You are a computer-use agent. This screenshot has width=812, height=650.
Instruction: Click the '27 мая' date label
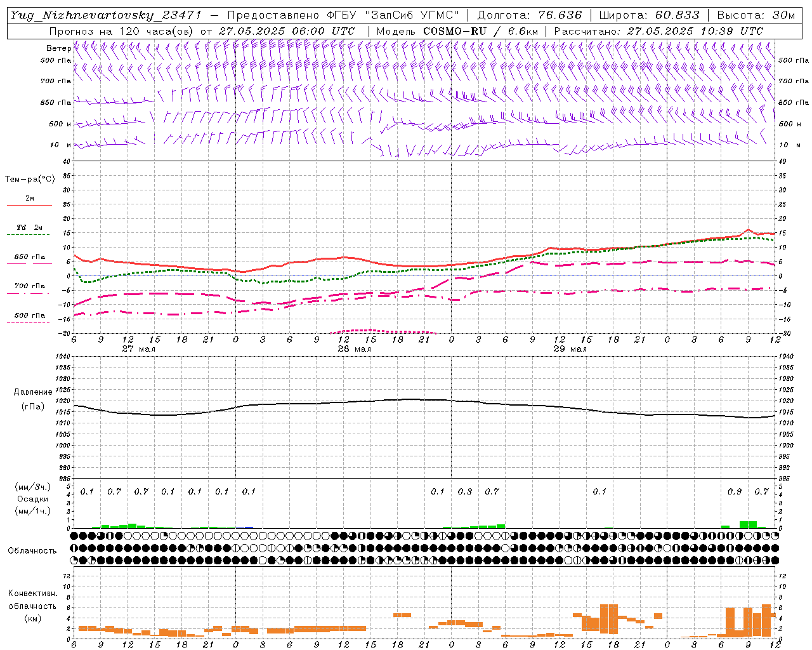point(138,349)
